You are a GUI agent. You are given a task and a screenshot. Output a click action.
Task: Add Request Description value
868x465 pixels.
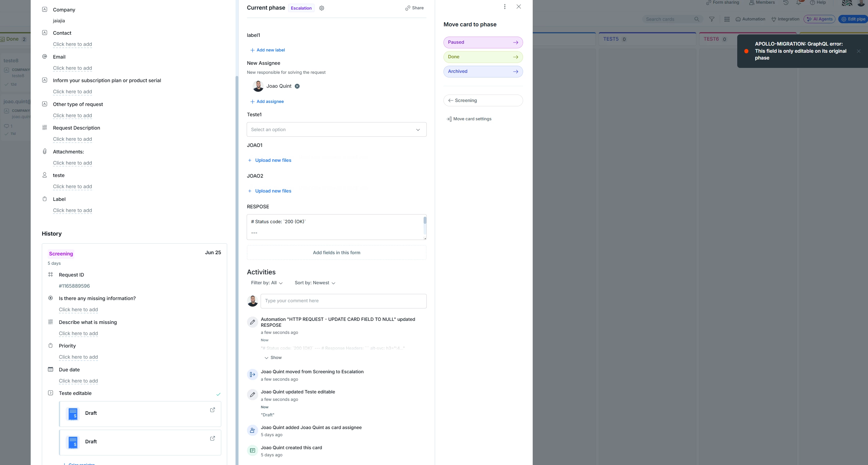[x=73, y=139]
